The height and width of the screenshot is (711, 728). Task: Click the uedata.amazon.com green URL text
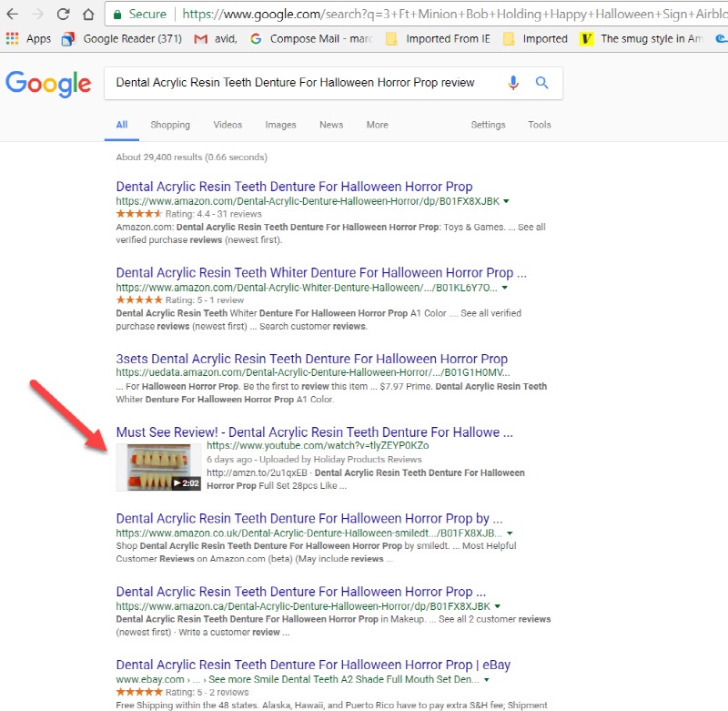(313, 372)
